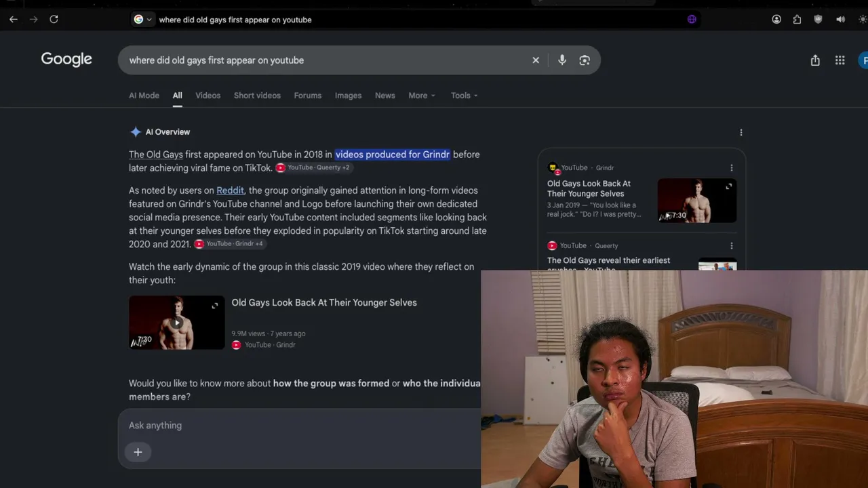The height and width of the screenshot is (488, 868).
Task: Click '9.9M views · 7 years ago' text
Action: pos(269,333)
